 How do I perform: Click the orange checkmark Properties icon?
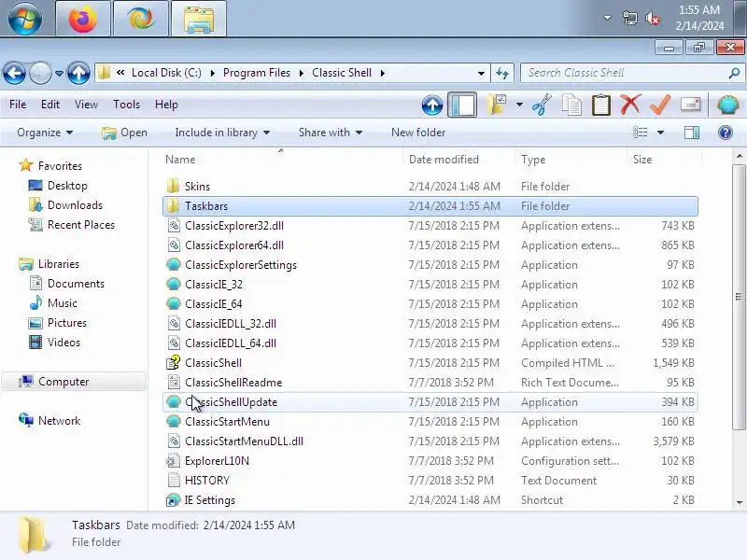tap(660, 105)
